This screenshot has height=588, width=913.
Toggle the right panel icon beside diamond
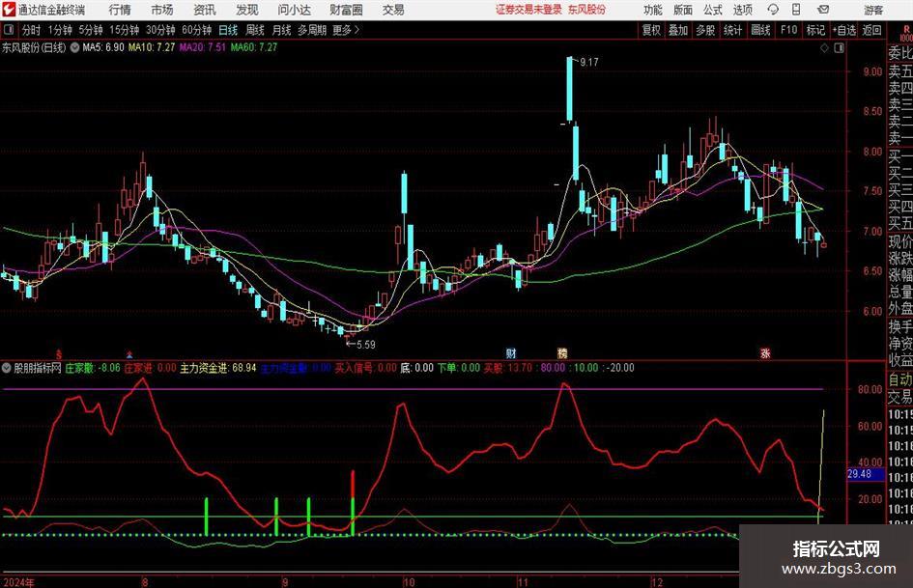pos(839,47)
